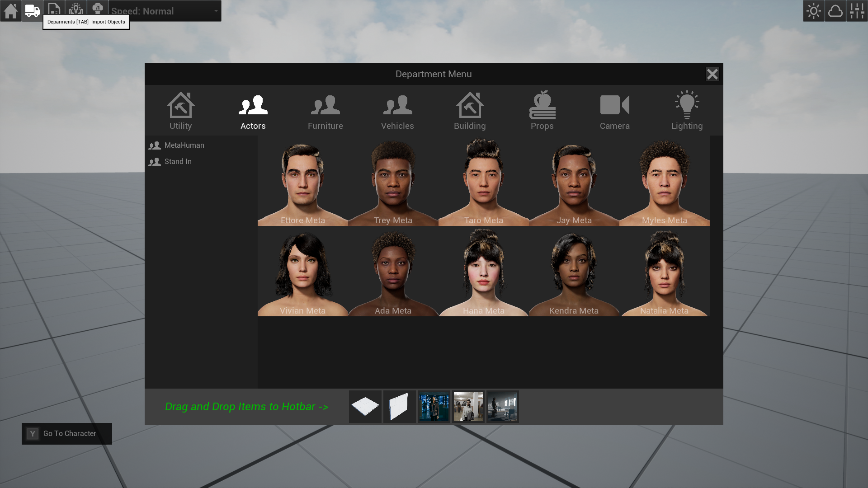Click the Department Menu title text
The width and height of the screenshot is (868, 488).
(434, 74)
